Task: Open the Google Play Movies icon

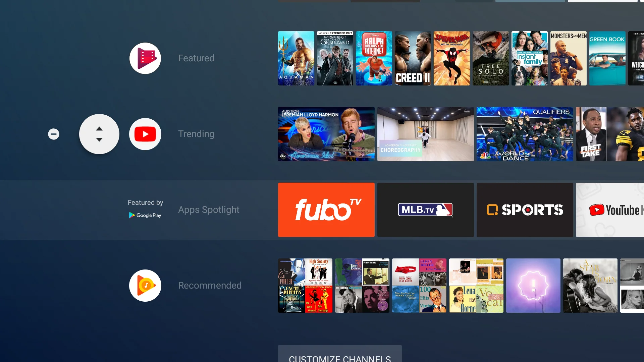Action: (145, 58)
